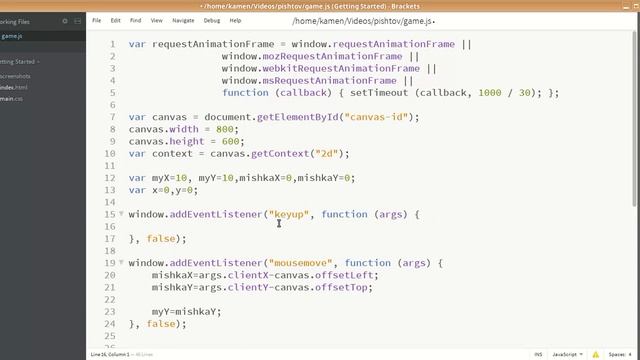Click the Line 16, Column 1 status text
Screen dimensions: 640x360
point(110,354)
